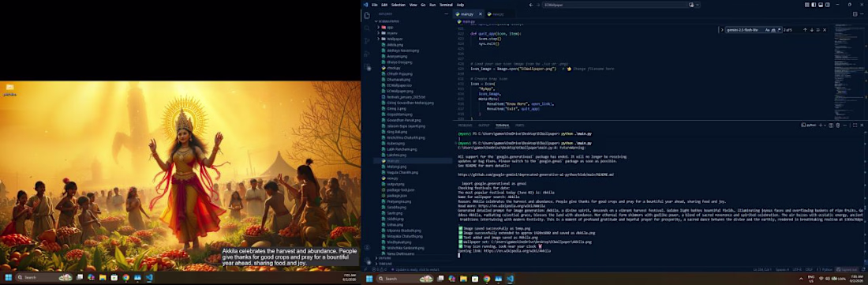Image resolution: width=868 pixels, height=285 pixels.
Task: Switch to the Problems panel tab
Action: click(x=465, y=125)
